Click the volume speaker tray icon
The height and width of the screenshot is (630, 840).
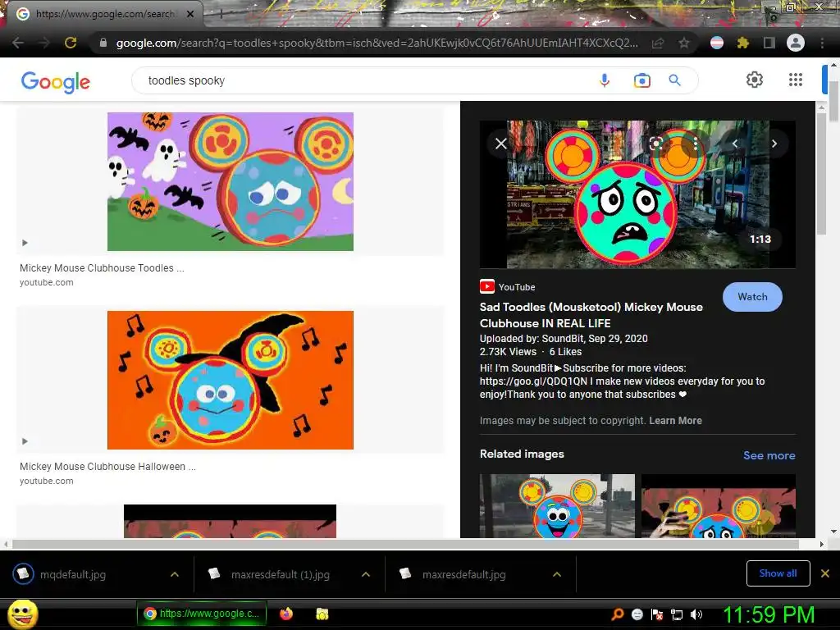tap(696, 614)
